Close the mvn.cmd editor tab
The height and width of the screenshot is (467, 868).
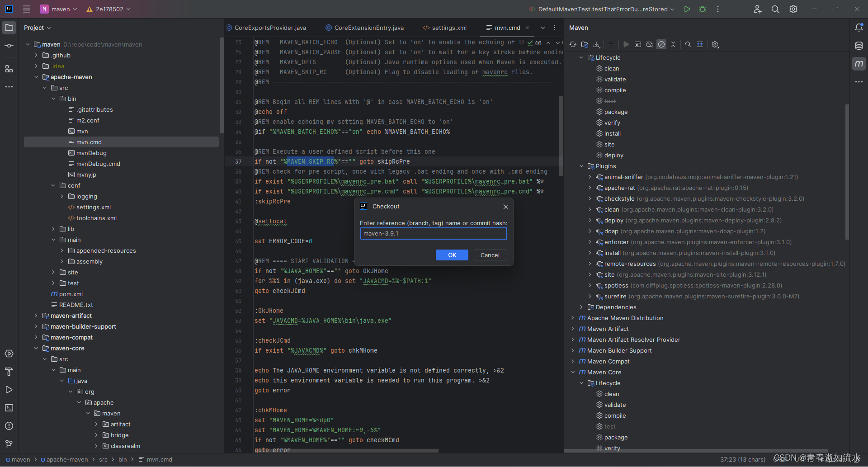point(527,28)
